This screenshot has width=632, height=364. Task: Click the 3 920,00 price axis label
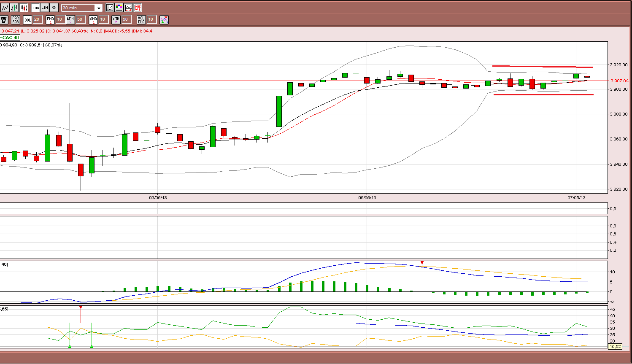pos(619,65)
